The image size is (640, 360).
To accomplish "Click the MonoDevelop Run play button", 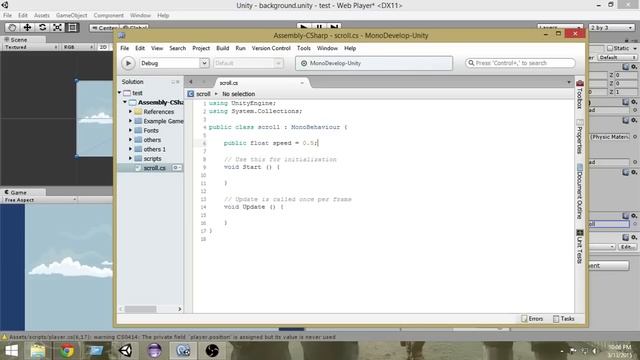I will click(128, 63).
